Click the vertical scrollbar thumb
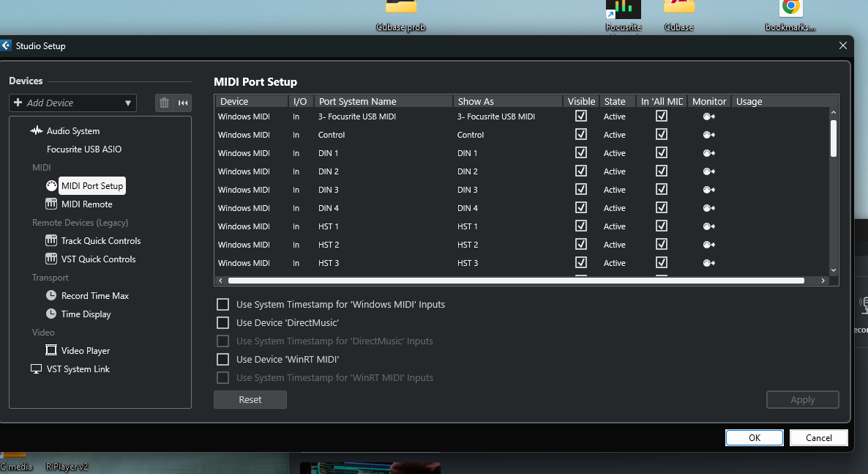 coord(834,138)
